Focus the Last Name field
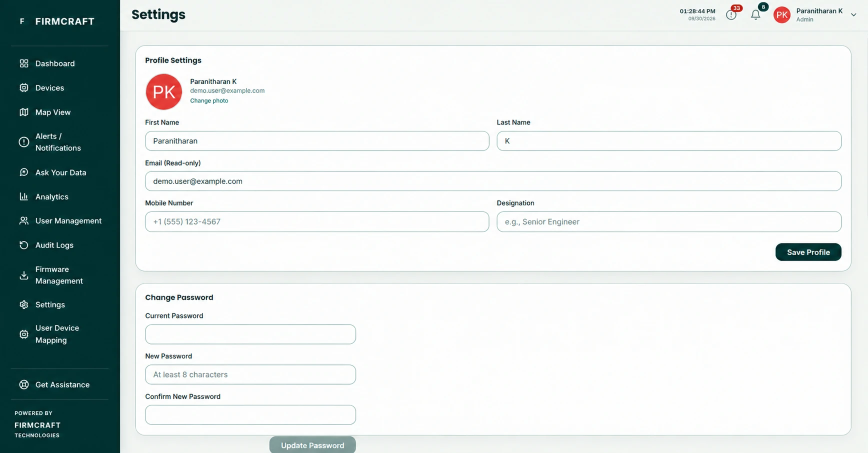The image size is (868, 453). pos(669,141)
